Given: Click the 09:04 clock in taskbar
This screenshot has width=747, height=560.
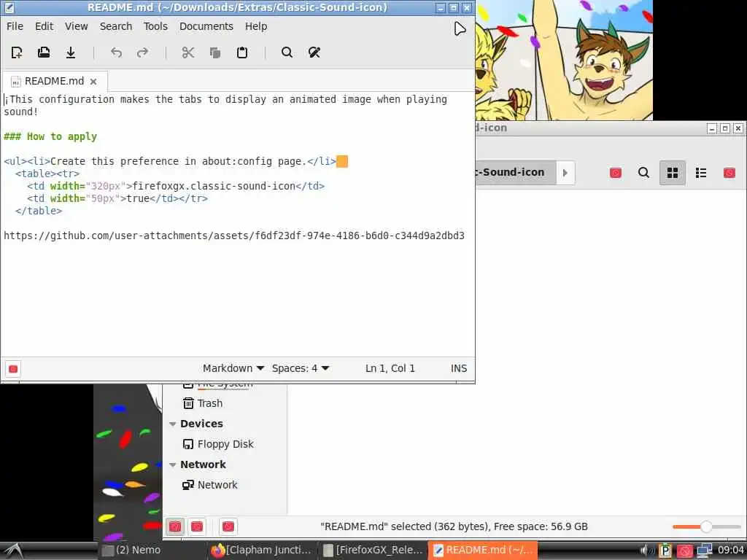Looking at the screenshot, I should 730,551.
